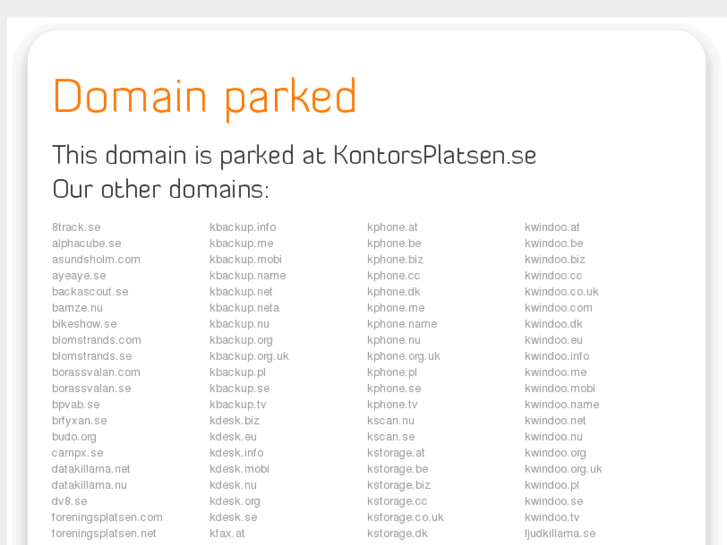Click the kbackup.org.uk link
The height and width of the screenshot is (545, 727).
[249, 356]
